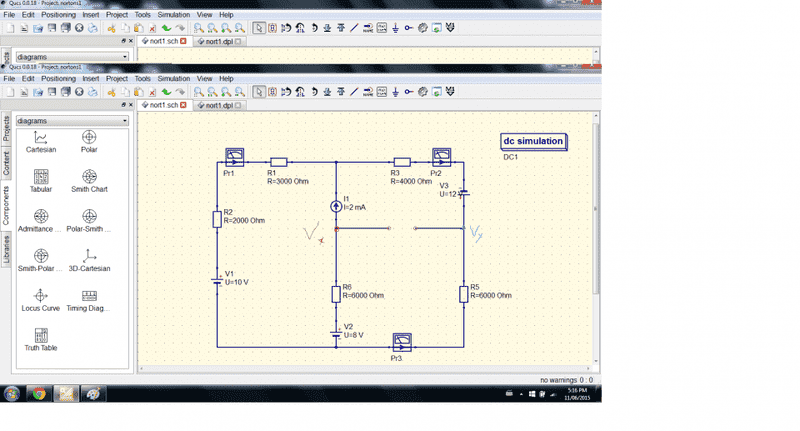Viewport: 800px width, 431px height.
Task: Choose the Cartesian diagram icon
Action: click(x=41, y=142)
